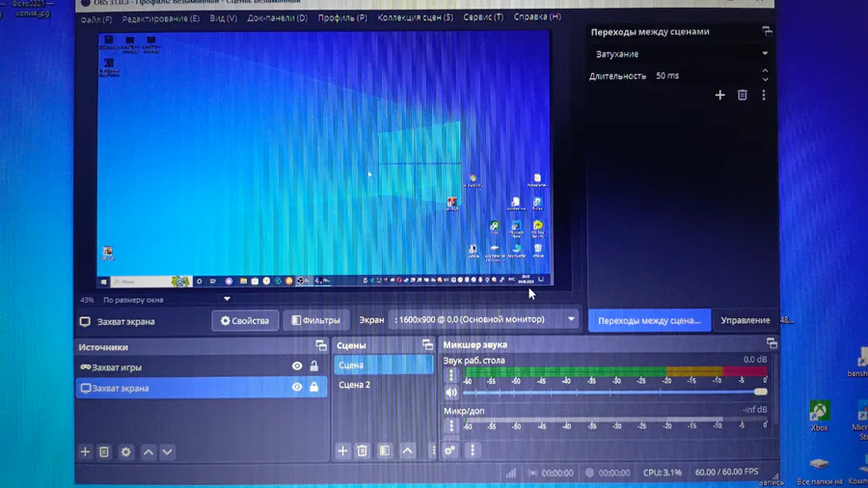
Task: Click the streaming time indicator icon
Action: tap(532, 474)
